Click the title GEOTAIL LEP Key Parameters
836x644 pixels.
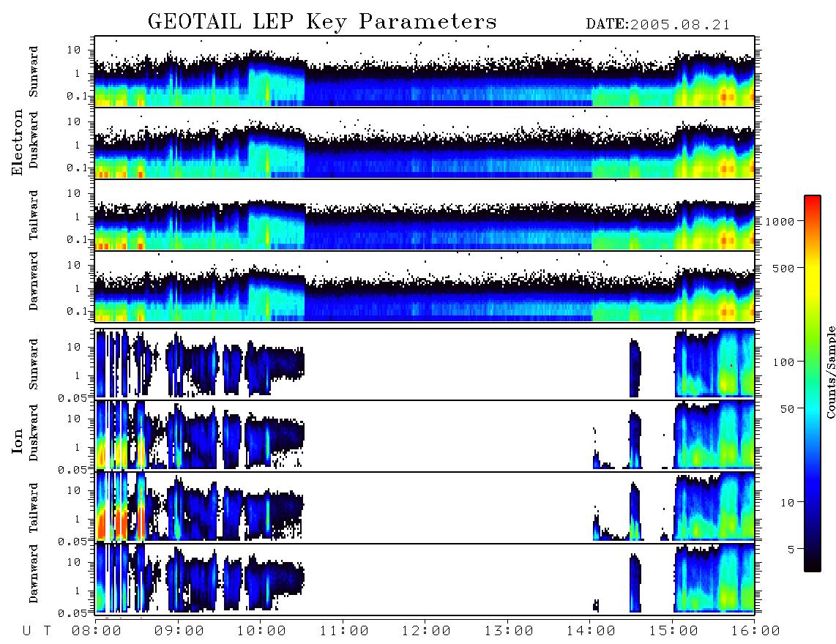322,22
